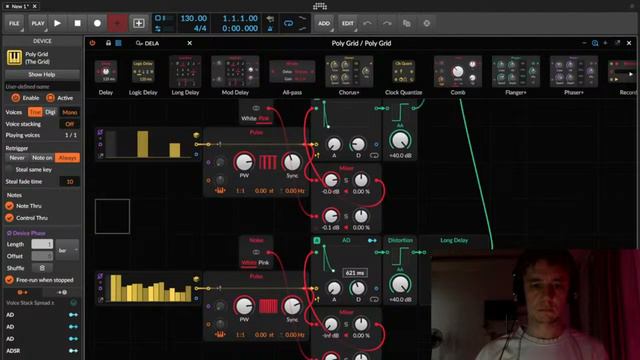Toggle Note Thru checkbox
This screenshot has height=360, width=640.
9,206
